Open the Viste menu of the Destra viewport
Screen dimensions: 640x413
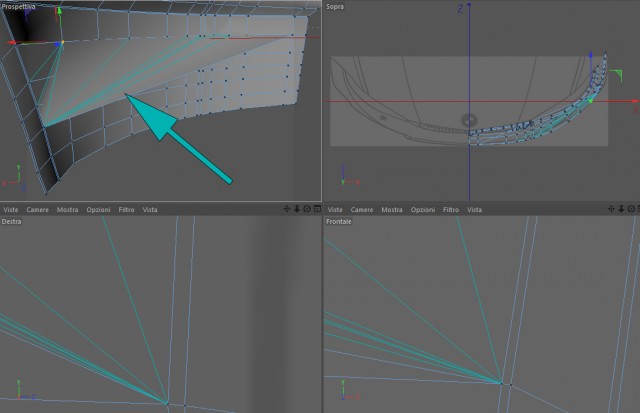point(11,209)
